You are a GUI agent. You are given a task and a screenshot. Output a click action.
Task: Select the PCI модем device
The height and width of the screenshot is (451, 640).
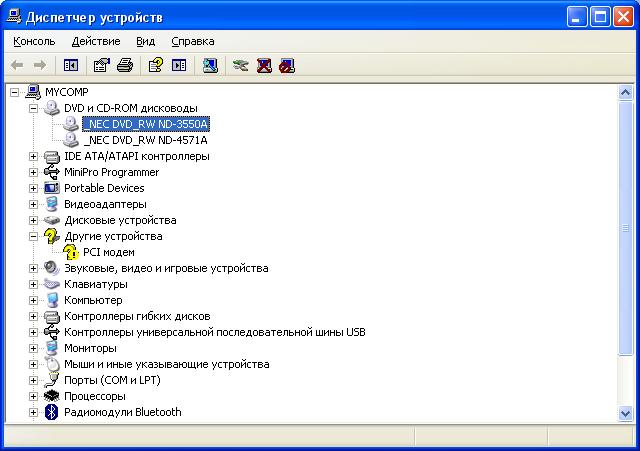(x=108, y=252)
